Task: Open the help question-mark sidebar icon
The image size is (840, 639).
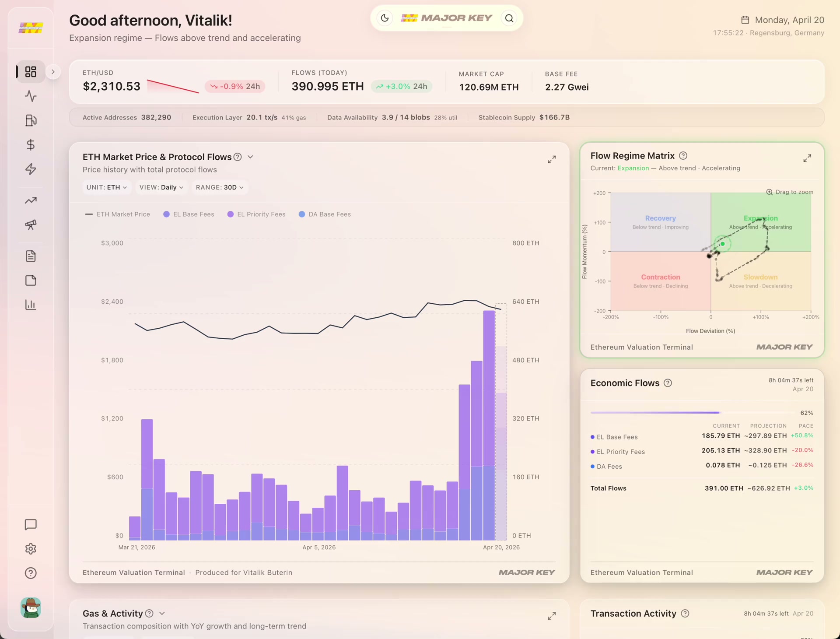Action: (31, 573)
